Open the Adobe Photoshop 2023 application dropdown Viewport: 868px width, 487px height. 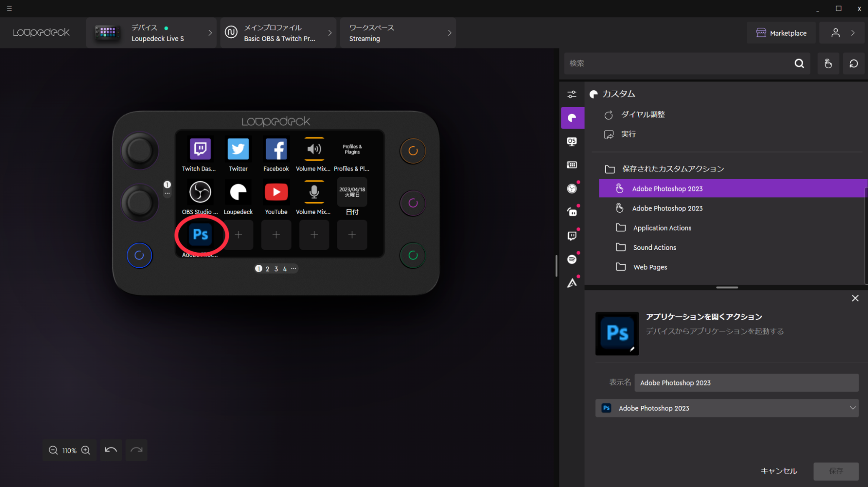726,408
